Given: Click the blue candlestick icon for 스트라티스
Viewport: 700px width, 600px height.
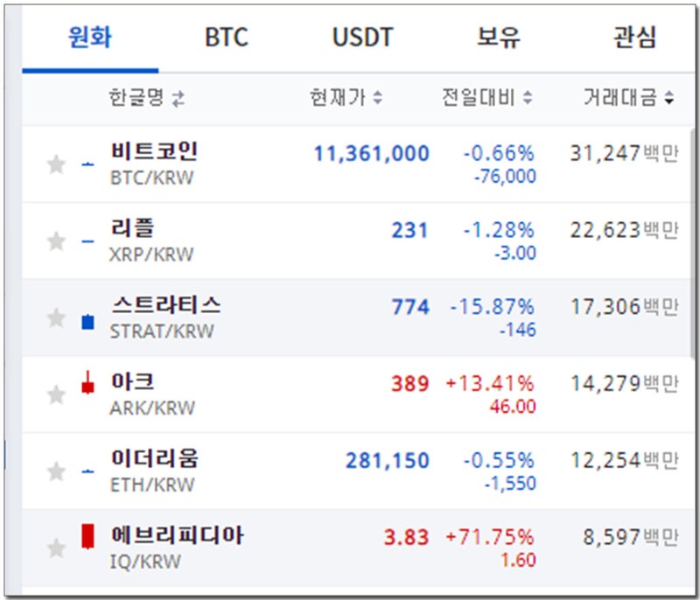Looking at the screenshot, I should [x=88, y=322].
